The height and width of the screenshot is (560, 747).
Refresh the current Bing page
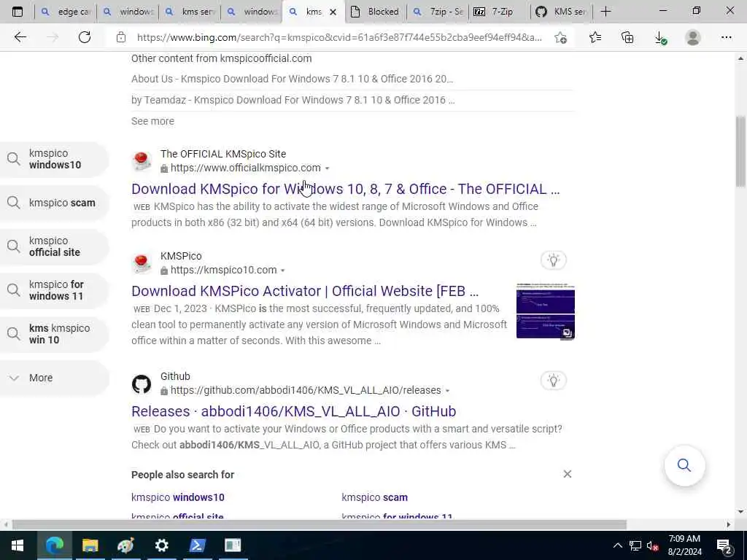(x=85, y=37)
